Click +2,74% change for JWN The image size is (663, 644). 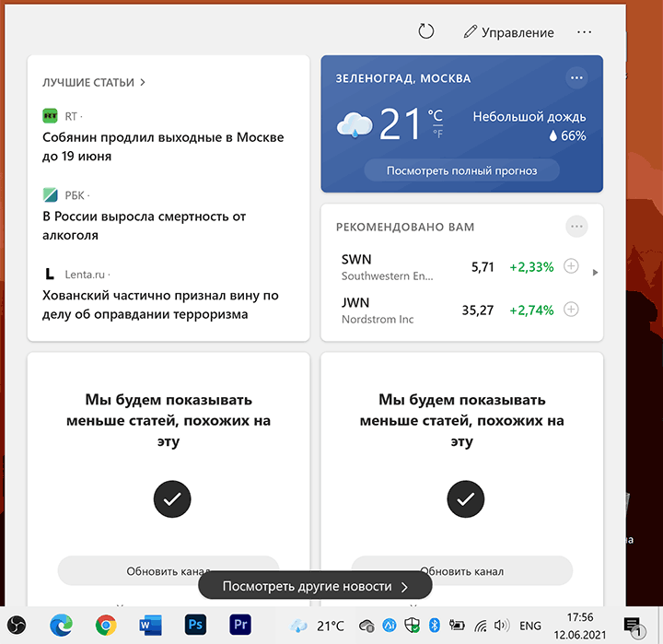(x=531, y=310)
